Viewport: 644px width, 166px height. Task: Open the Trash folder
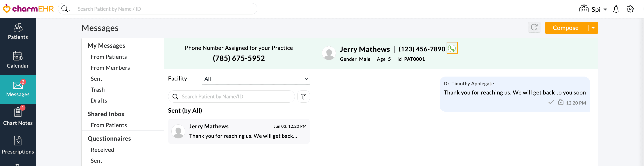point(98,90)
